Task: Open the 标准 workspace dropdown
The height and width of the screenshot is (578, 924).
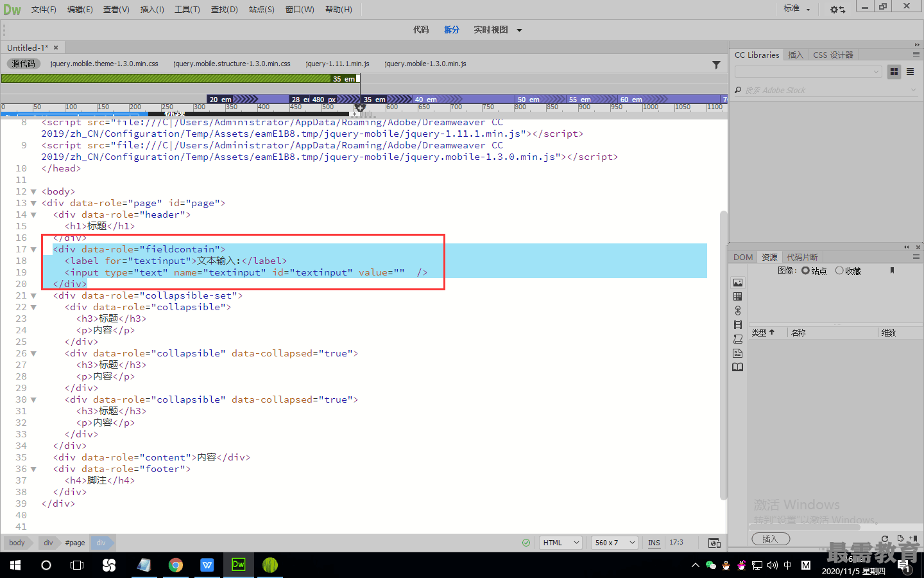Action: (x=797, y=9)
